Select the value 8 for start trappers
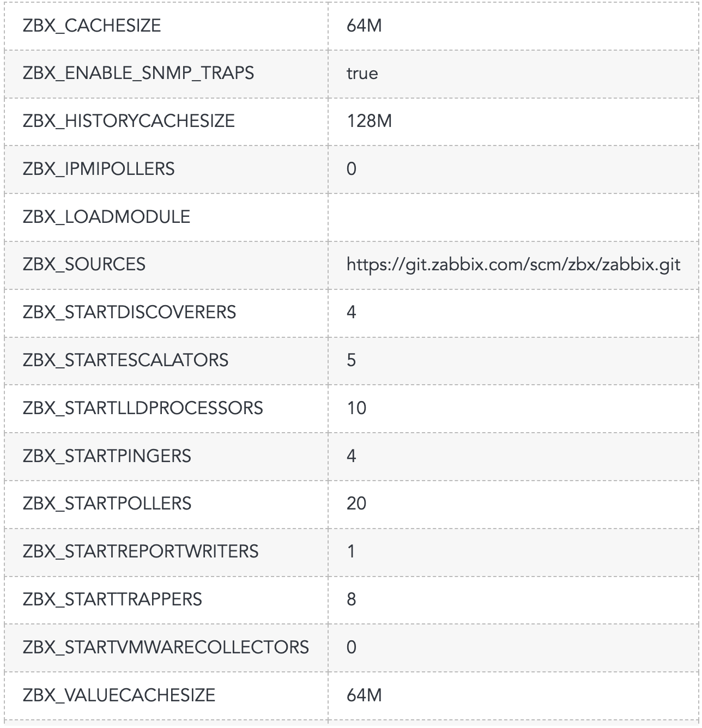The height and width of the screenshot is (728, 702). (352, 599)
